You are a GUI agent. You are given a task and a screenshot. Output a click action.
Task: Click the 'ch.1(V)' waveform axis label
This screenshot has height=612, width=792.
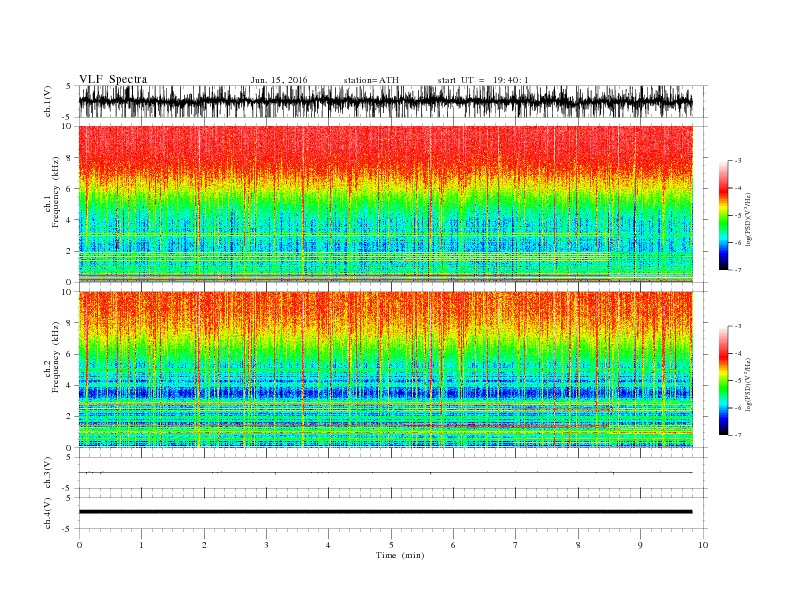point(48,101)
